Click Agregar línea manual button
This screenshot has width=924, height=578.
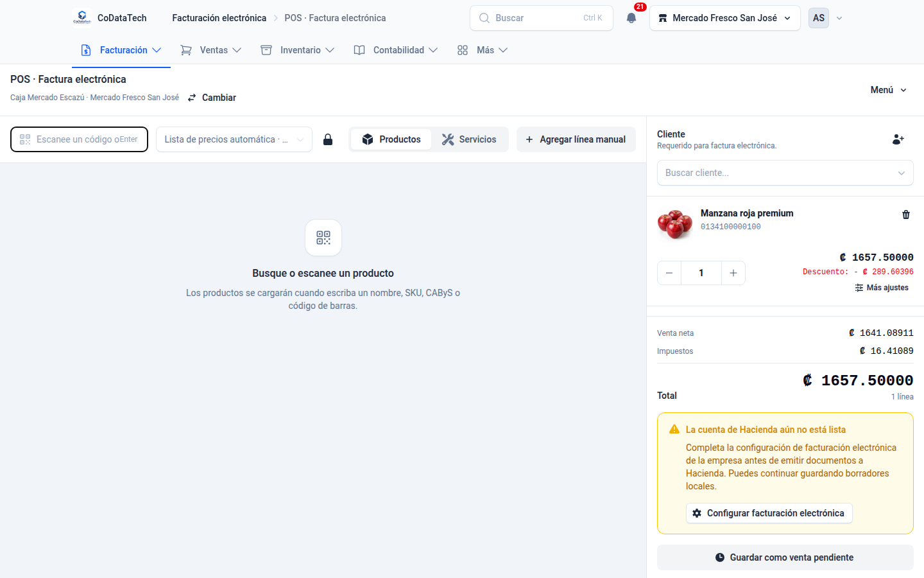click(576, 139)
